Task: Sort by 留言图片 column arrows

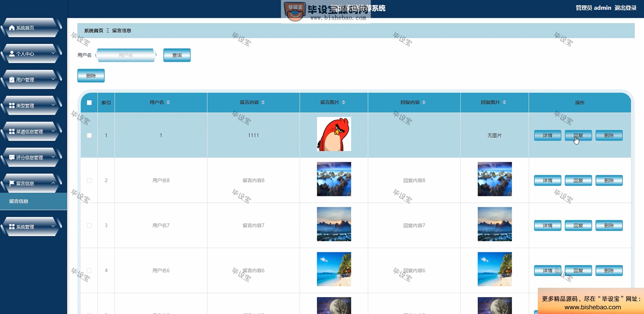Action: coord(343,102)
